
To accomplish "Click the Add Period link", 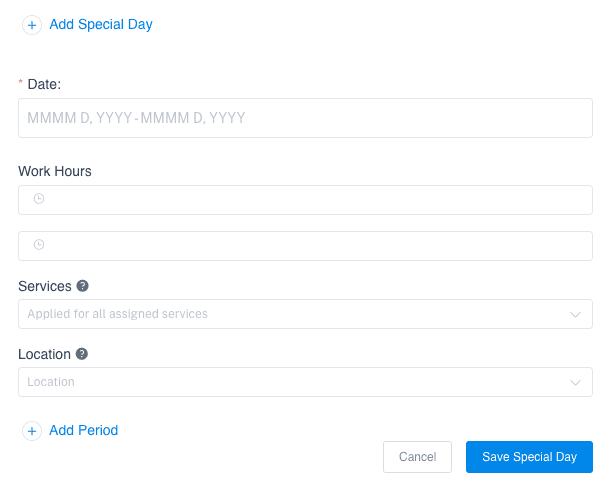I will [83, 430].
